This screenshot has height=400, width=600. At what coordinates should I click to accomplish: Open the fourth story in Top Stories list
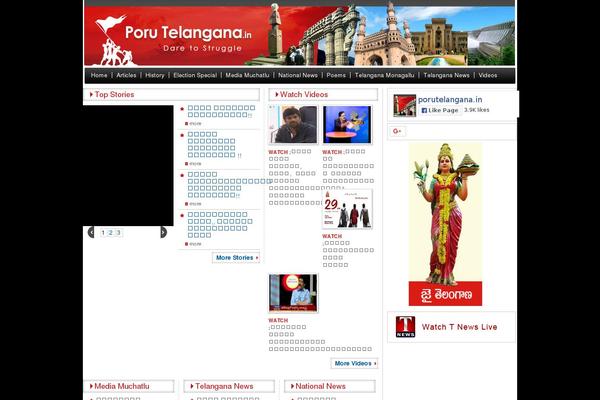click(220, 225)
